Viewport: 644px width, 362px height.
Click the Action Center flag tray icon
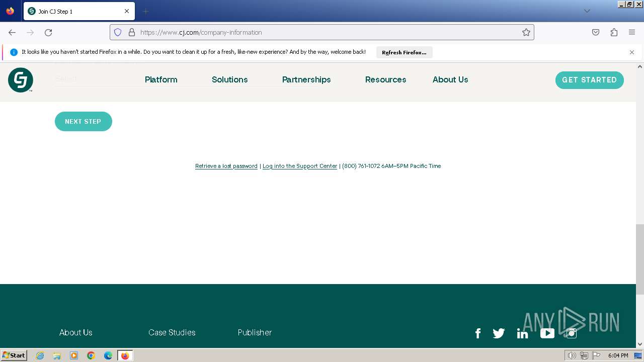[x=597, y=355]
